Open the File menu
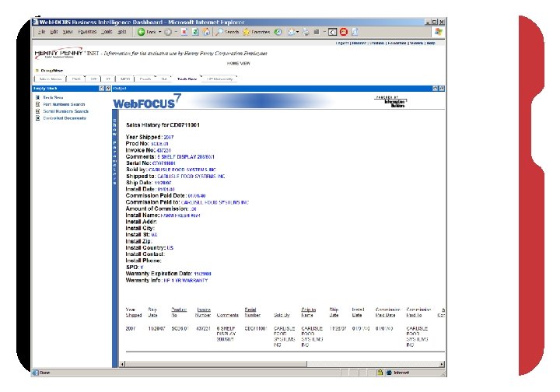560x392 pixels. (42, 32)
